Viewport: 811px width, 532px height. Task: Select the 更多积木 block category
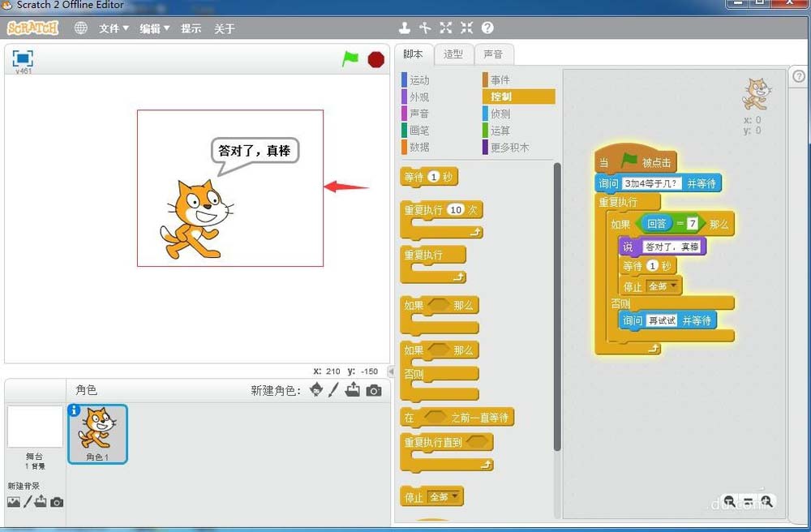(x=506, y=147)
